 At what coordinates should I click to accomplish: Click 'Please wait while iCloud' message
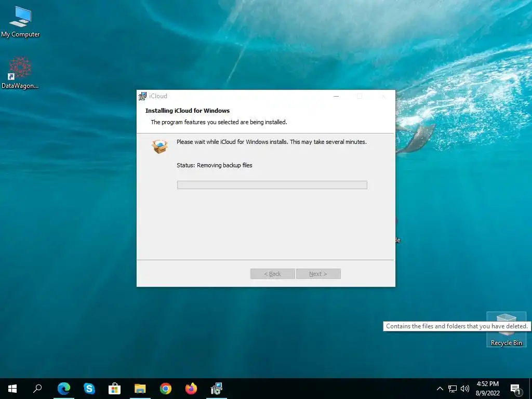click(x=271, y=142)
